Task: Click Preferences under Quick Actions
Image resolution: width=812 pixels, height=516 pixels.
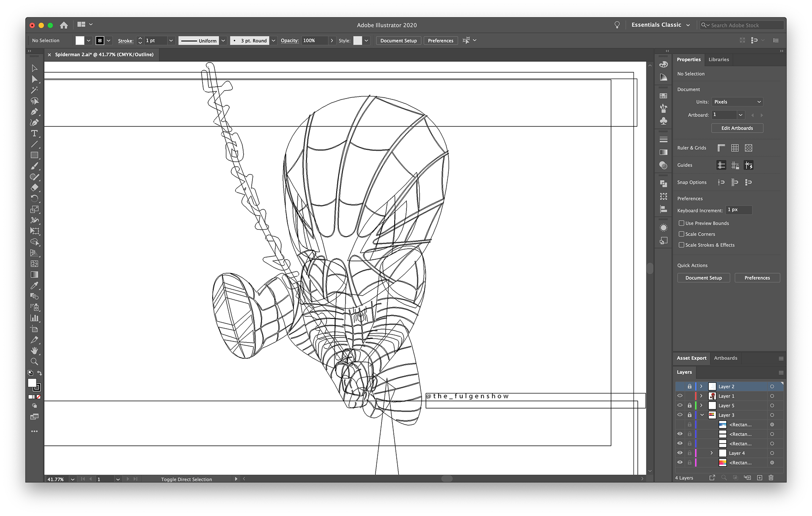Action: 757,278
